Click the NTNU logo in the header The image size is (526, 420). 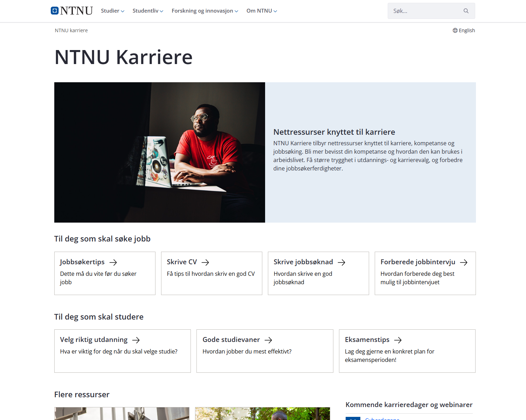[72, 11]
